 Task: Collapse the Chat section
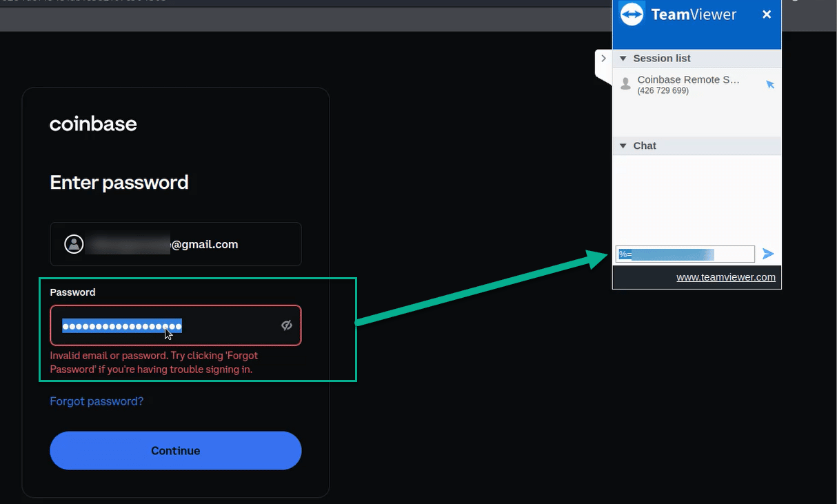tap(623, 146)
